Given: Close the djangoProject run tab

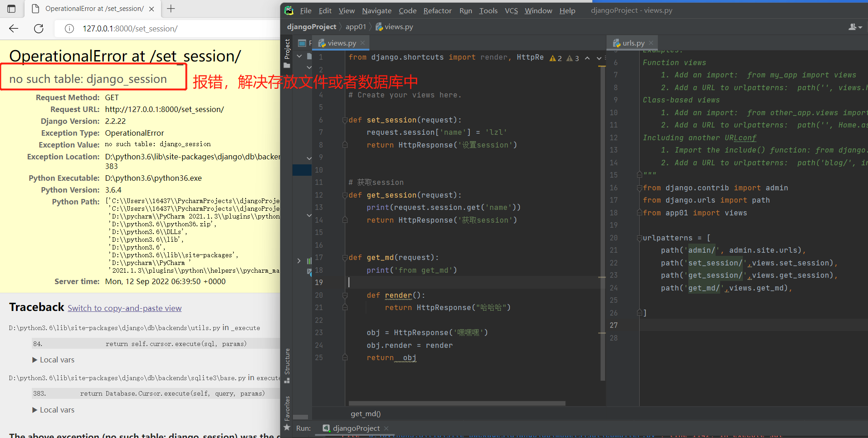Looking at the screenshot, I should (386, 428).
